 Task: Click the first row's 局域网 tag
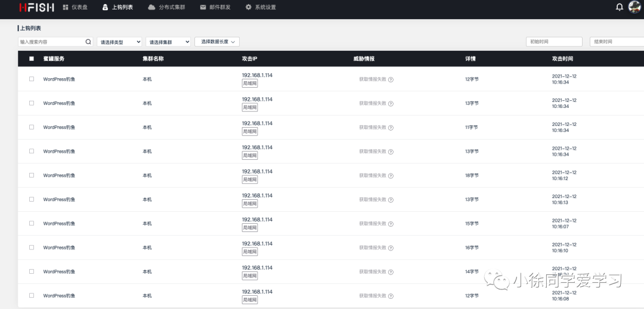point(250,84)
